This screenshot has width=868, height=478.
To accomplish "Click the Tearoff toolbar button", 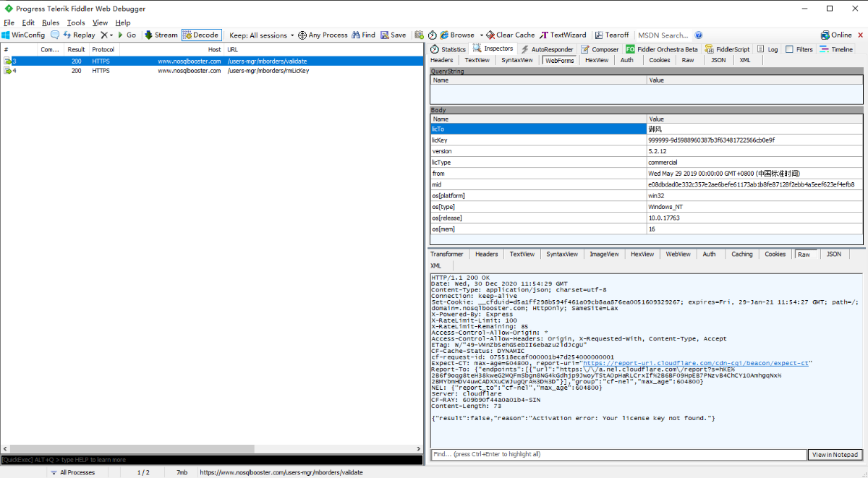I will pos(612,35).
